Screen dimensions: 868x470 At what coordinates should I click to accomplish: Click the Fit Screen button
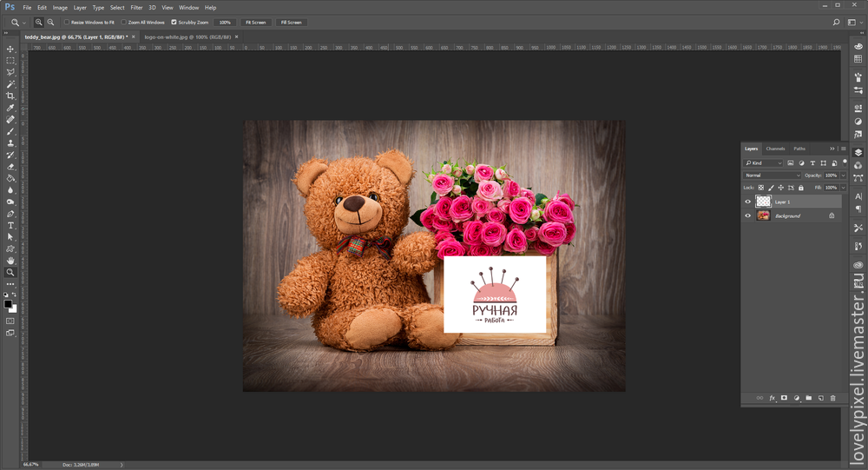(255, 22)
